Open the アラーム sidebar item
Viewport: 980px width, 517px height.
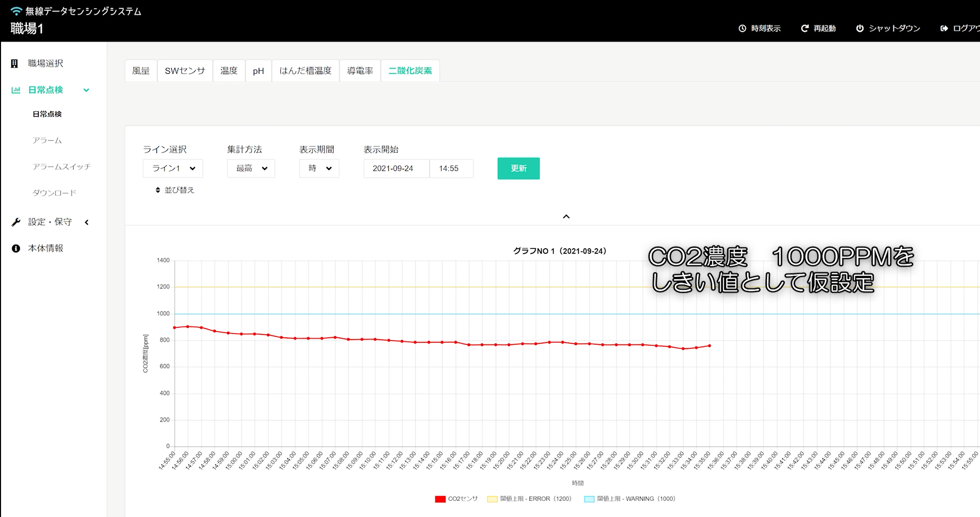pyautogui.click(x=47, y=140)
